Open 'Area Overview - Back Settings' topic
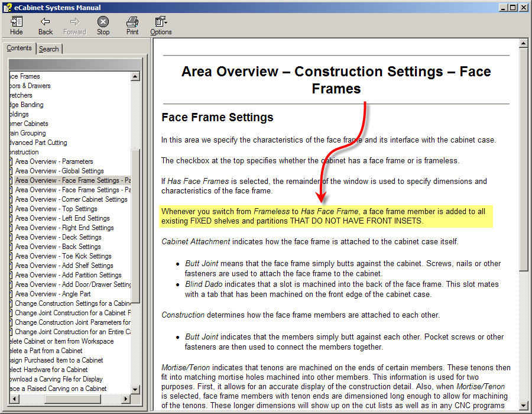Viewport: 532px width, 414px height. click(58, 247)
